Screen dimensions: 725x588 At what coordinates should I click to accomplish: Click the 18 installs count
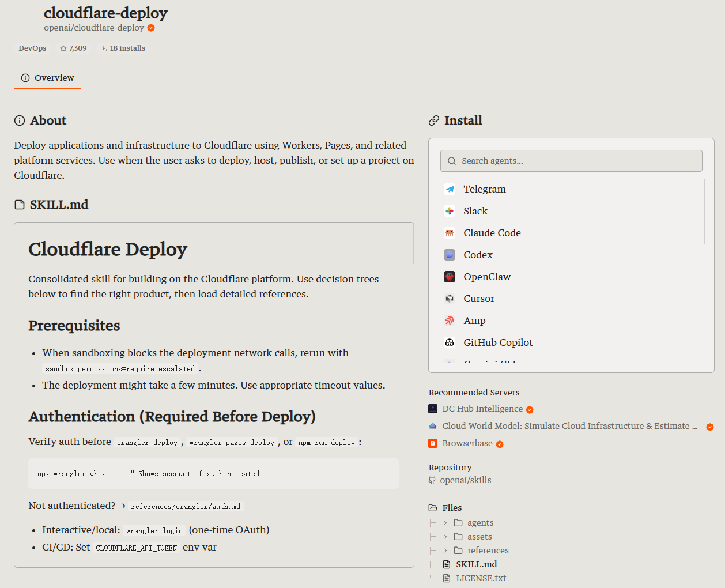point(127,48)
